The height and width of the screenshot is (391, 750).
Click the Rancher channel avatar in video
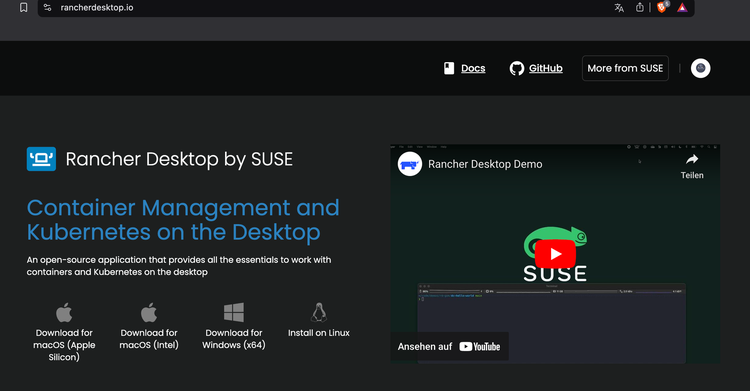pyautogui.click(x=410, y=164)
